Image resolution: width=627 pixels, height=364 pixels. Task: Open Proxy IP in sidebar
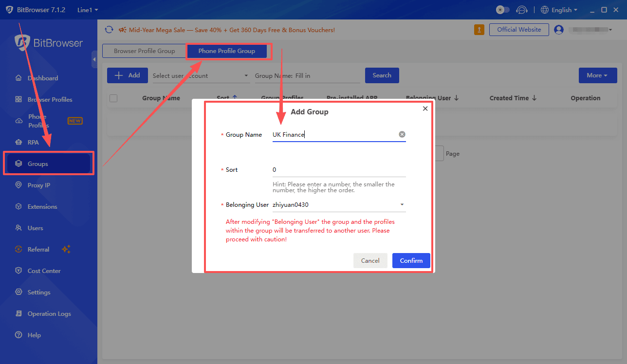39,185
